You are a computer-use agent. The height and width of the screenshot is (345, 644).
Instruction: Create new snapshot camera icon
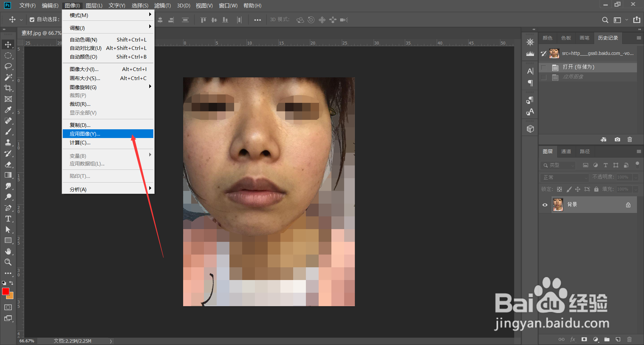[617, 140]
